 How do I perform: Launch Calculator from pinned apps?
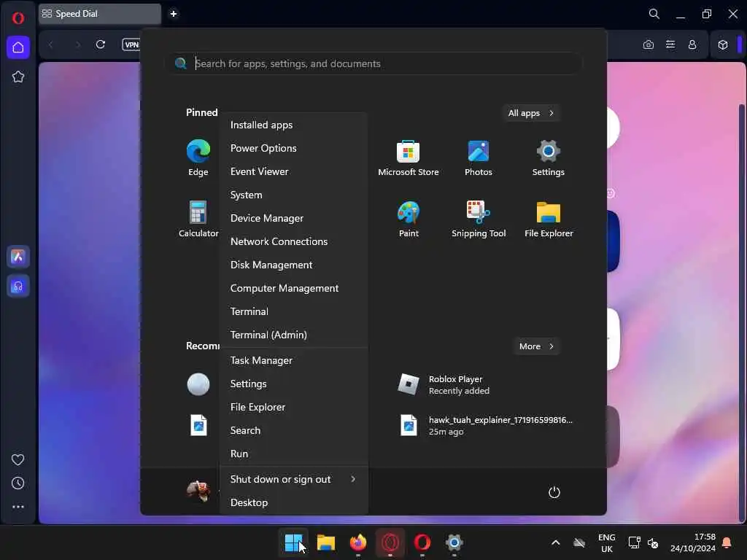point(198,219)
